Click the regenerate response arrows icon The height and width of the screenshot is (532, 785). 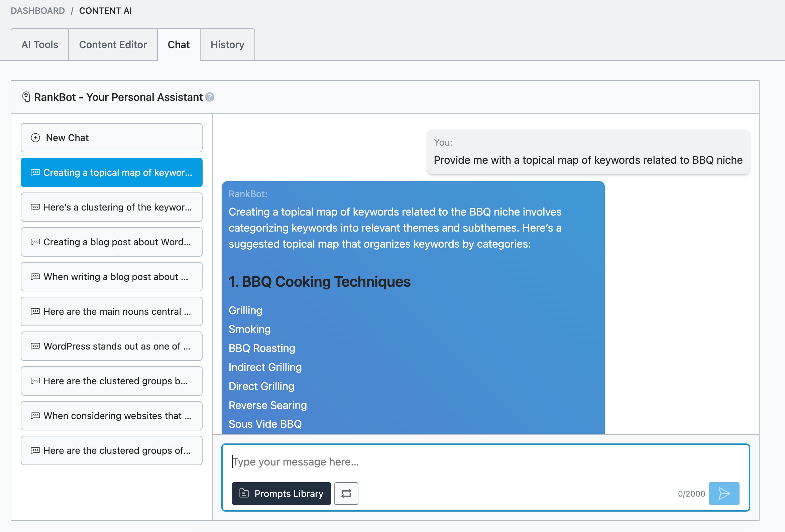[x=346, y=493]
